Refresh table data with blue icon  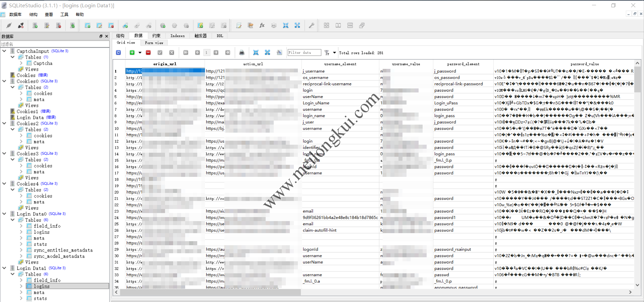pos(118,53)
